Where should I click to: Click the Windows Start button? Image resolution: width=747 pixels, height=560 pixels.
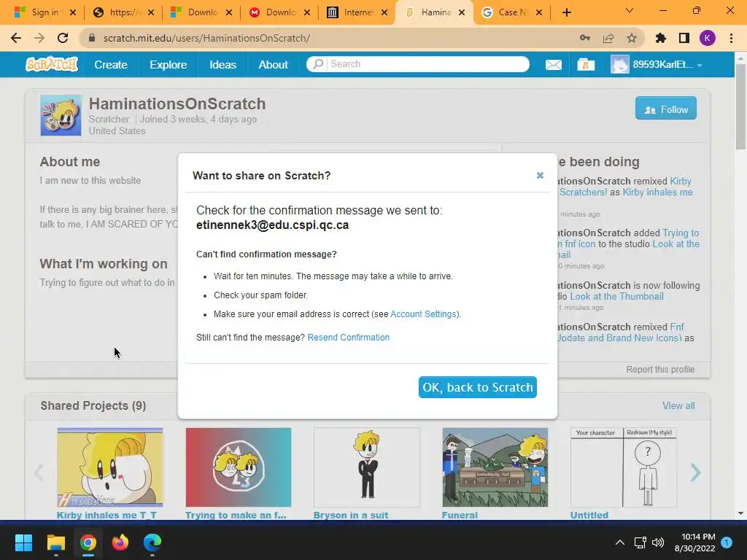(23, 542)
